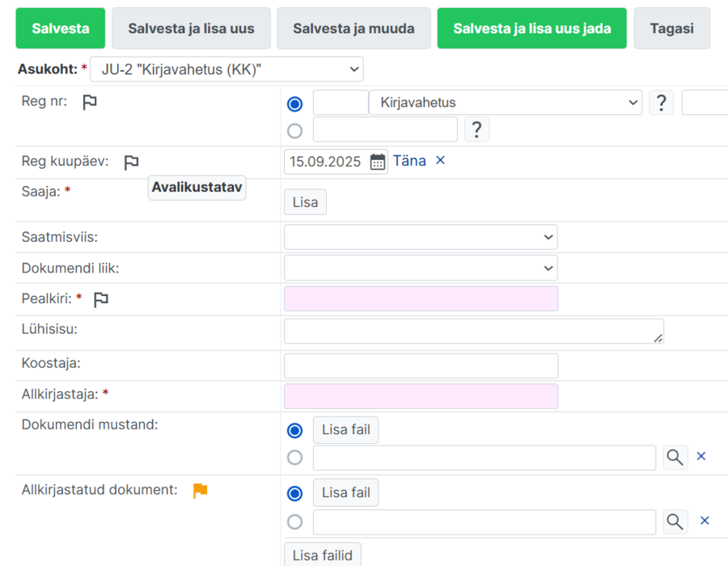Click the Allkirjastatud dokument search input

pos(485,522)
